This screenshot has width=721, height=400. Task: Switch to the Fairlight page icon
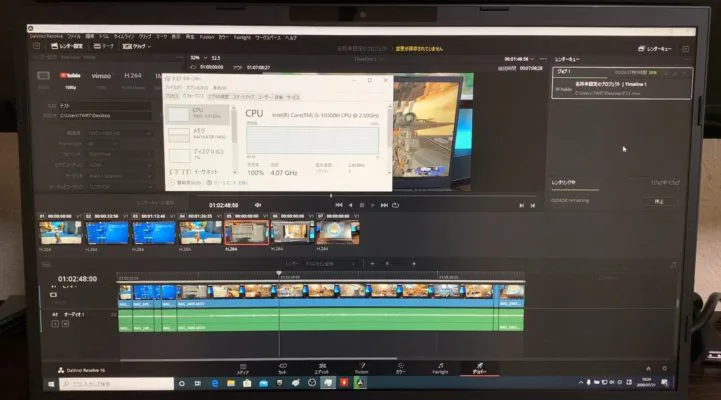pyautogui.click(x=440, y=369)
